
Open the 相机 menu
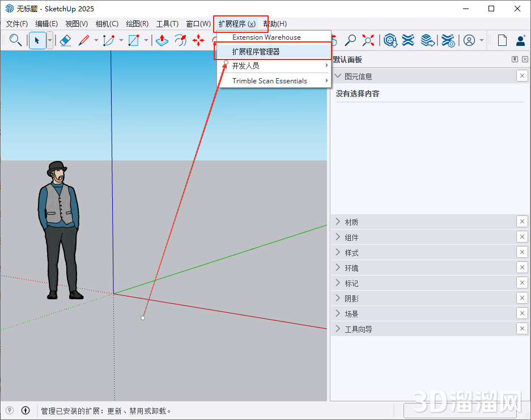(x=107, y=23)
